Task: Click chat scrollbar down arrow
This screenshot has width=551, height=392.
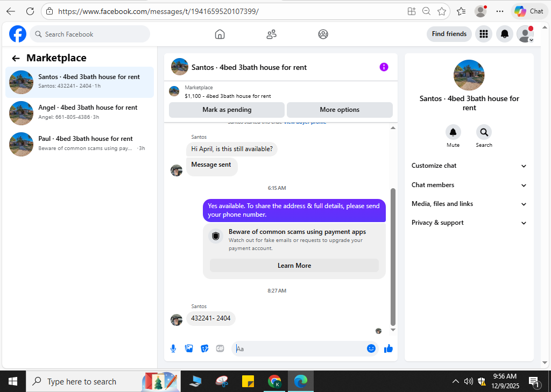Action: pos(393,330)
